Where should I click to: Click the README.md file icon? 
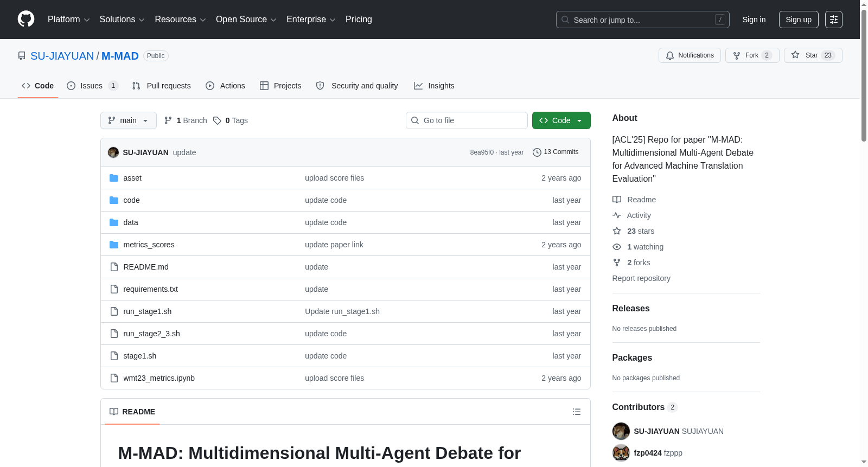pos(114,267)
